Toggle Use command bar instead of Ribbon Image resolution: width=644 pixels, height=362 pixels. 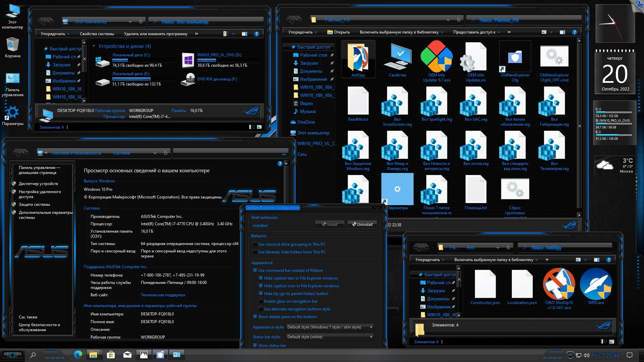[x=255, y=270]
